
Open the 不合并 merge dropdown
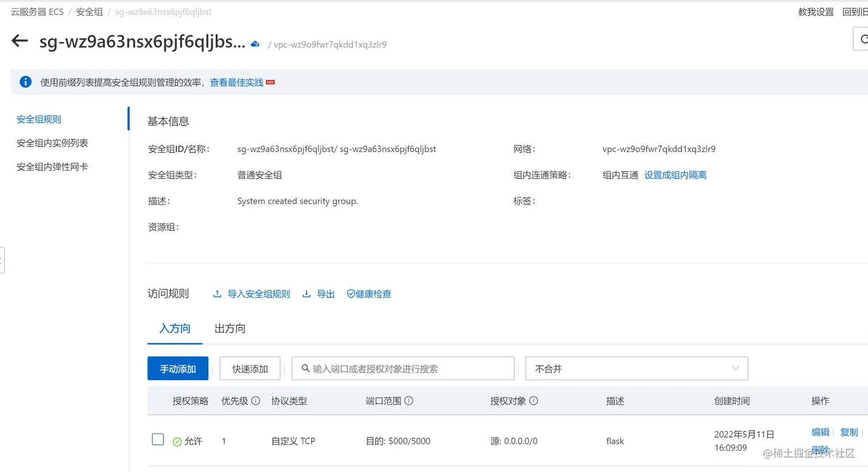[637, 368]
